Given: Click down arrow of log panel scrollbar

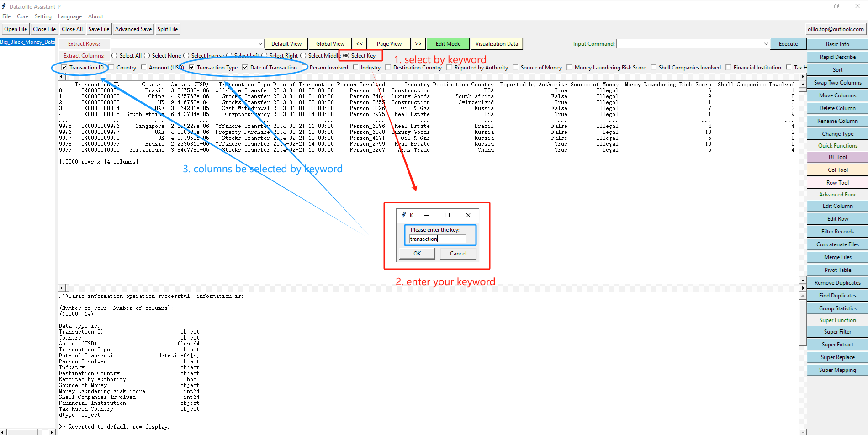Looking at the screenshot, I should [803, 432].
